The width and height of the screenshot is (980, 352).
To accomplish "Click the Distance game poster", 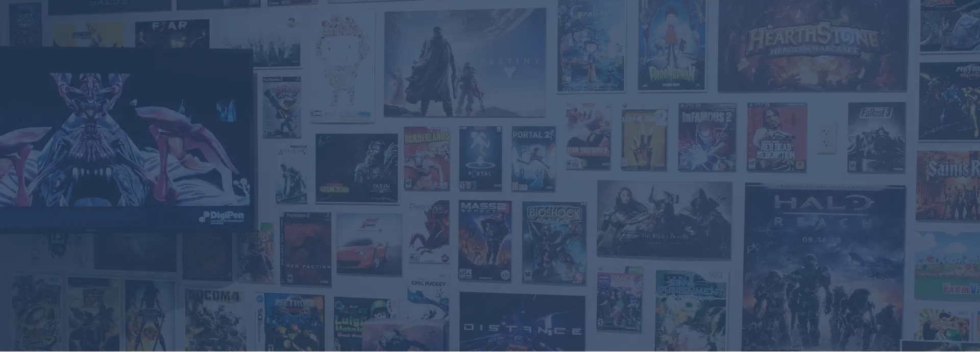I will point(522,322).
